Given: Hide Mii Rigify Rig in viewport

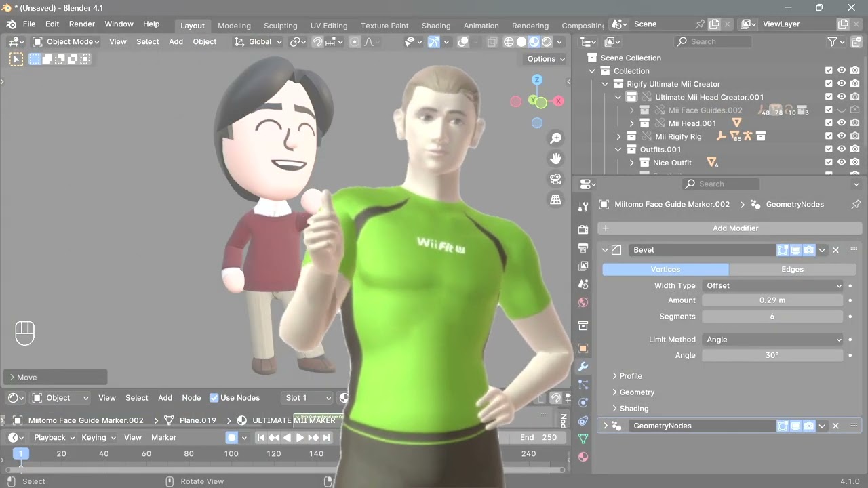Looking at the screenshot, I should pyautogui.click(x=842, y=136).
